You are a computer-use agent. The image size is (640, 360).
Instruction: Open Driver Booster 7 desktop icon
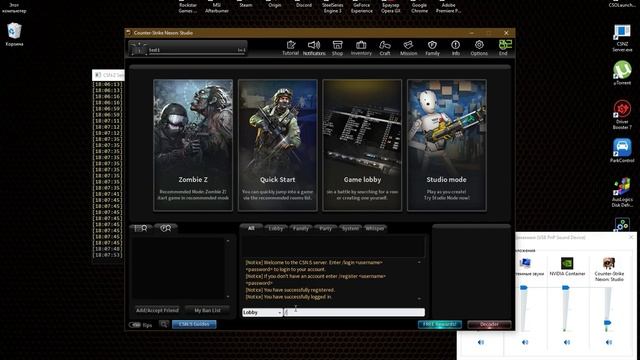click(x=622, y=115)
